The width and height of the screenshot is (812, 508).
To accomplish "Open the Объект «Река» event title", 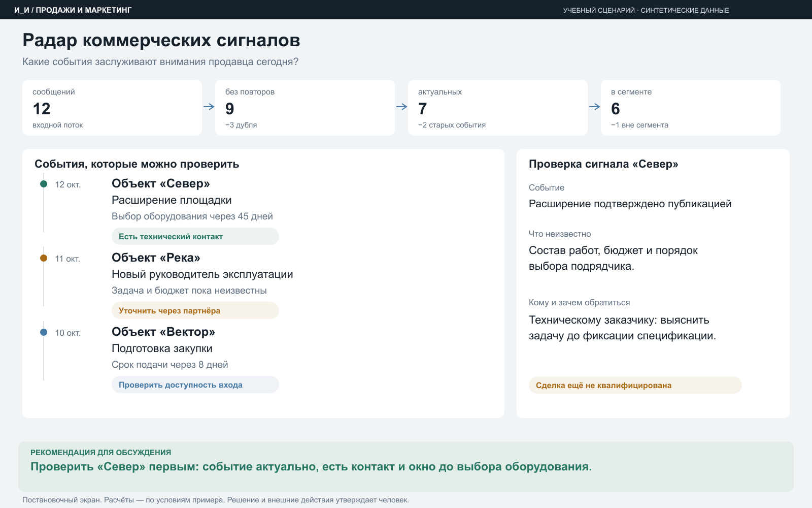I will (x=156, y=258).
